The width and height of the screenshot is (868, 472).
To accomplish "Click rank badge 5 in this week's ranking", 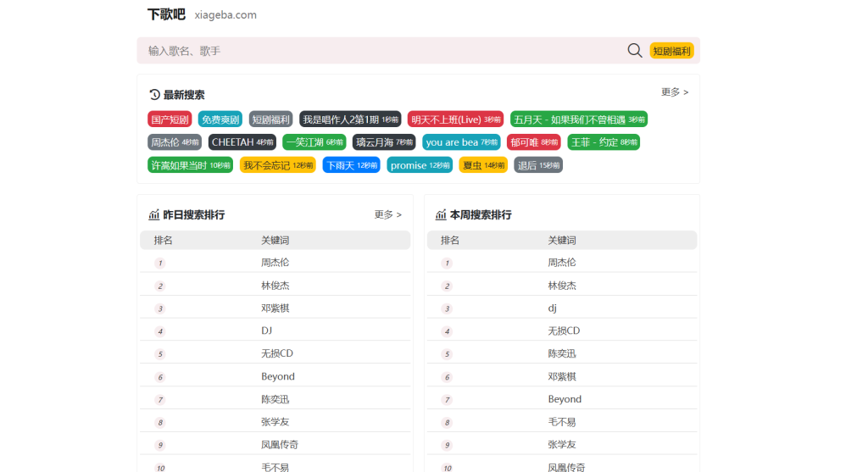I will (447, 354).
